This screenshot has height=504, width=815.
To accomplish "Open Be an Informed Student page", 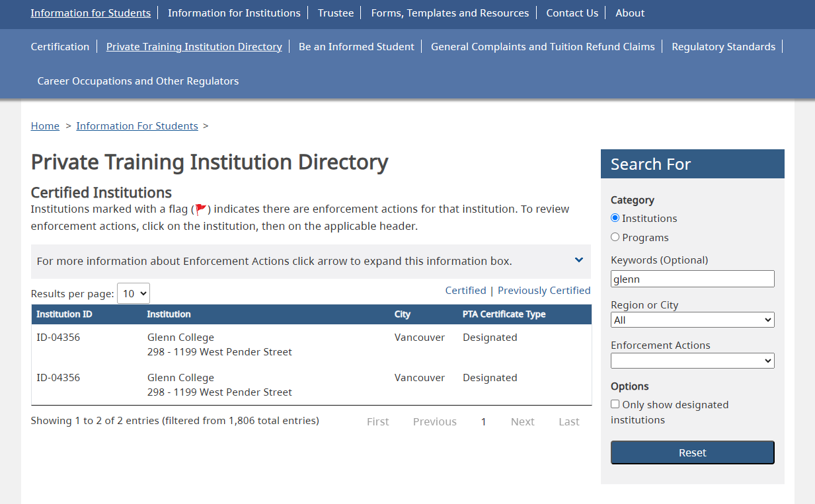I will [x=356, y=47].
